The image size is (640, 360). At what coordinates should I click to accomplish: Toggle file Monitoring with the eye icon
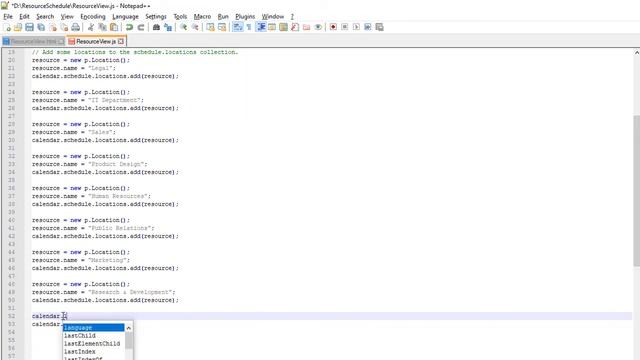point(318,27)
